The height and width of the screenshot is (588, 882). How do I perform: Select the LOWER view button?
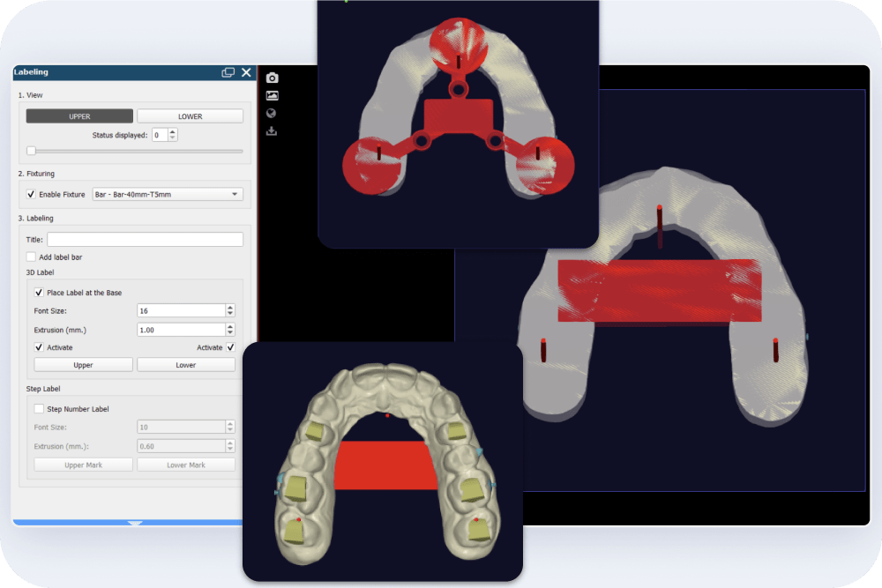(191, 116)
